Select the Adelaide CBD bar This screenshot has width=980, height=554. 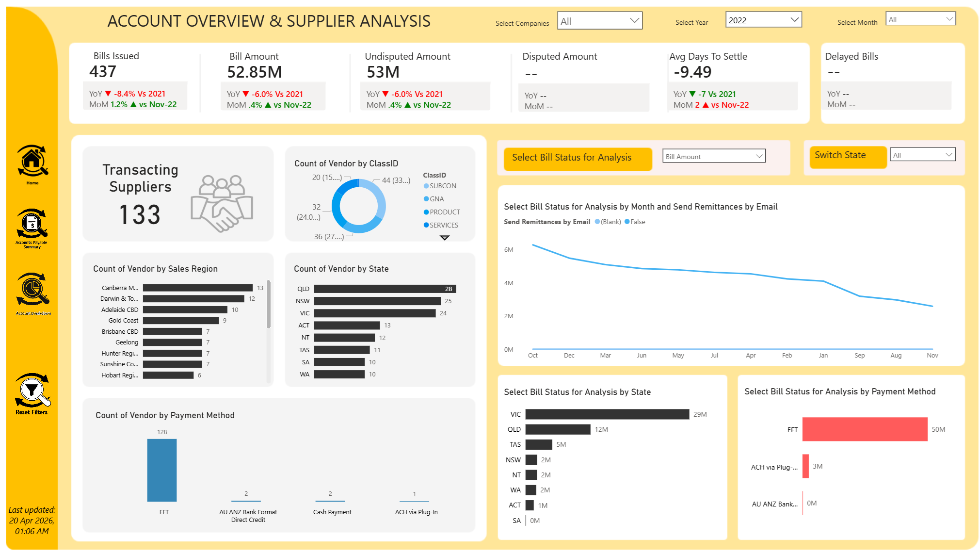[x=185, y=310]
